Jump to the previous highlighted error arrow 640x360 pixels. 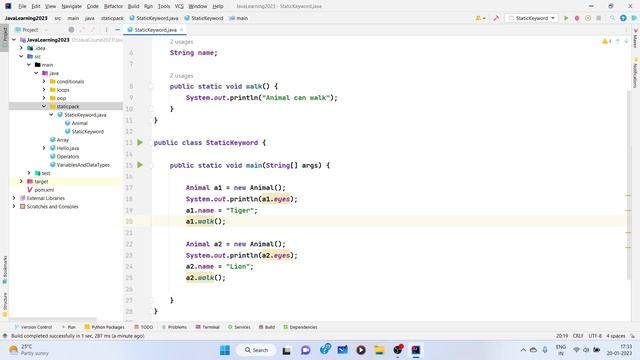point(618,41)
